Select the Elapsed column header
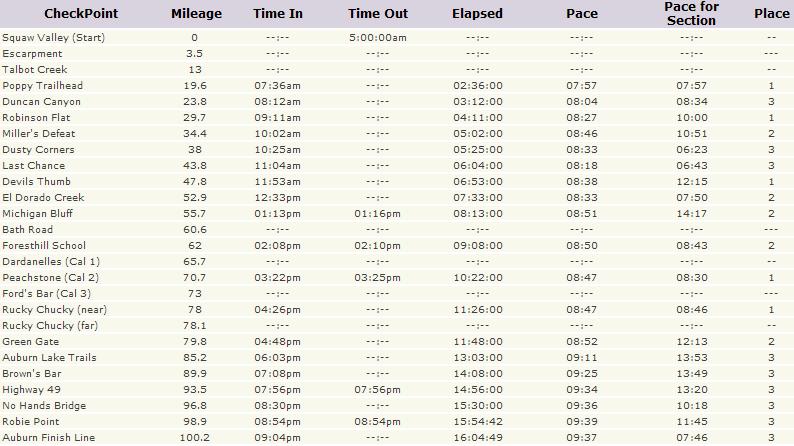The width and height of the screenshot is (794, 446). [477, 14]
